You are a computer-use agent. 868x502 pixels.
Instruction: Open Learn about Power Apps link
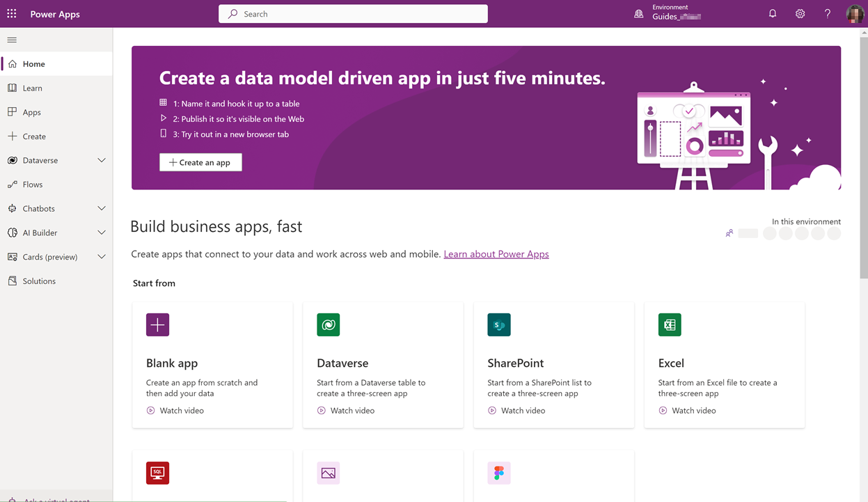click(496, 254)
